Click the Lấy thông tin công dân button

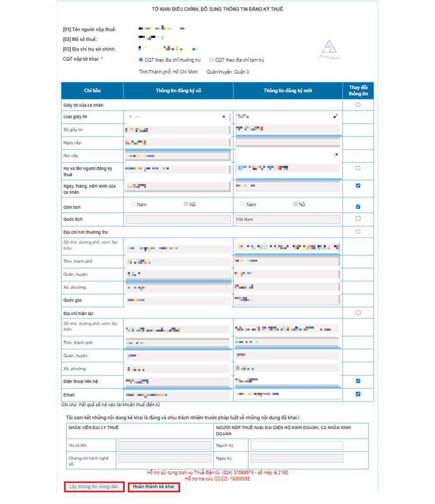(x=94, y=487)
